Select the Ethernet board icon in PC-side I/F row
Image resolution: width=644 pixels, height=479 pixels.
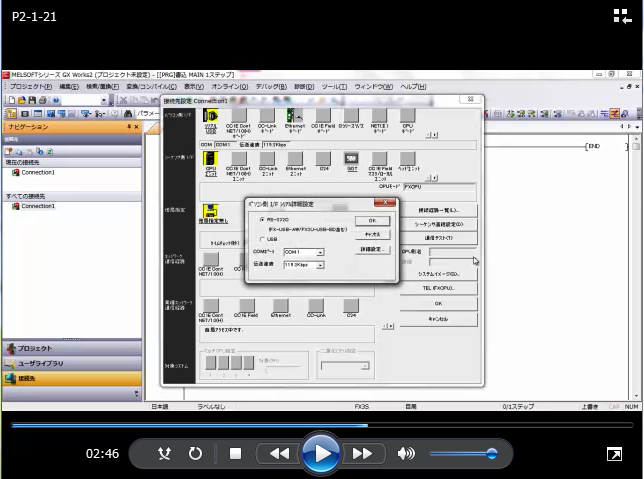point(295,116)
